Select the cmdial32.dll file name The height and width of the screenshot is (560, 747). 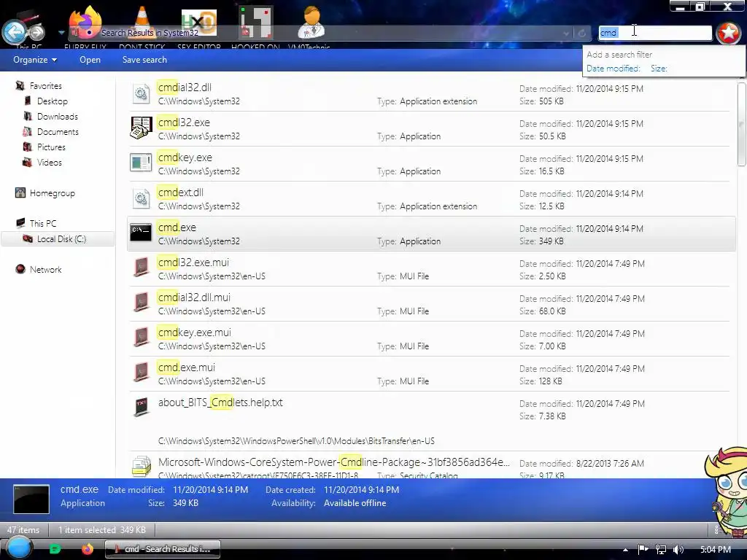click(x=185, y=87)
